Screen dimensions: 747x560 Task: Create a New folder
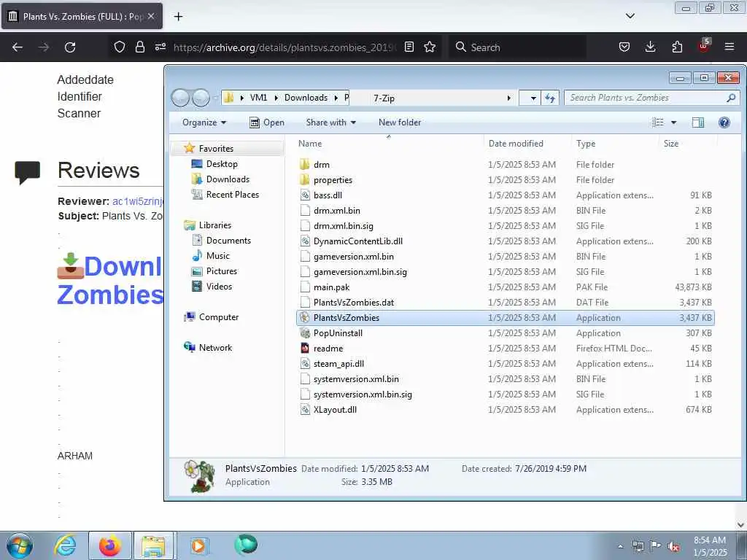(x=400, y=122)
